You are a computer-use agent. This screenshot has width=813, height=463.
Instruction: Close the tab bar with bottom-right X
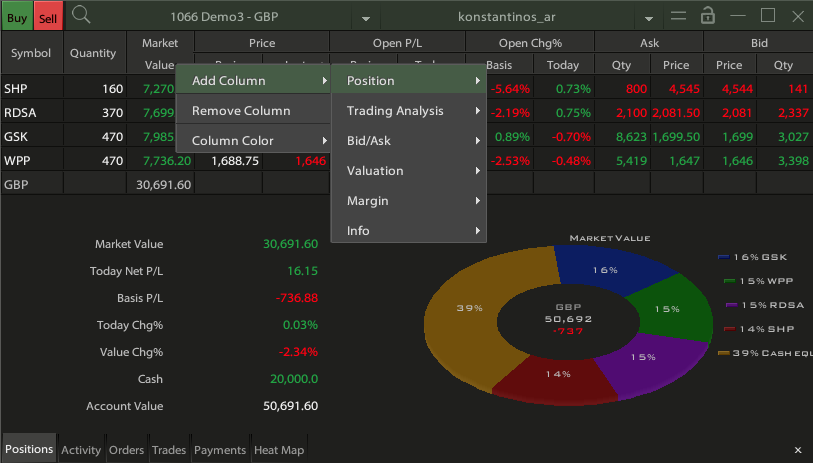click(x=798, y=450)
